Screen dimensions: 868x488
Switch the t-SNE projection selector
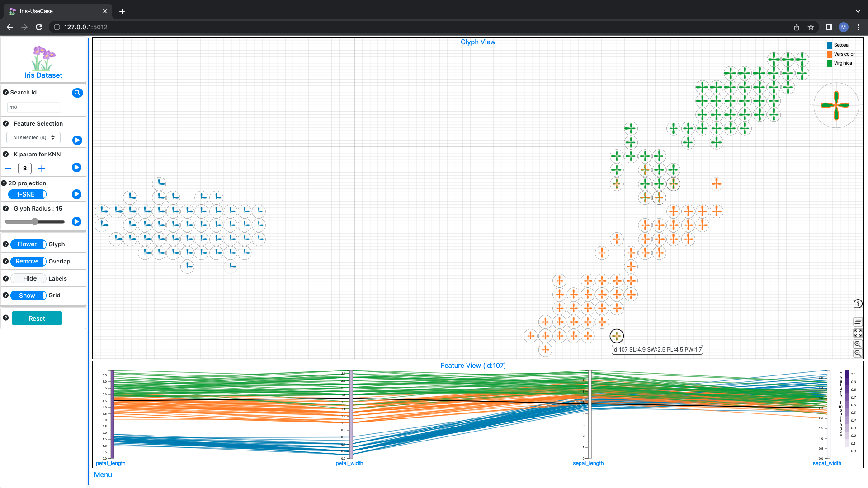27,194
